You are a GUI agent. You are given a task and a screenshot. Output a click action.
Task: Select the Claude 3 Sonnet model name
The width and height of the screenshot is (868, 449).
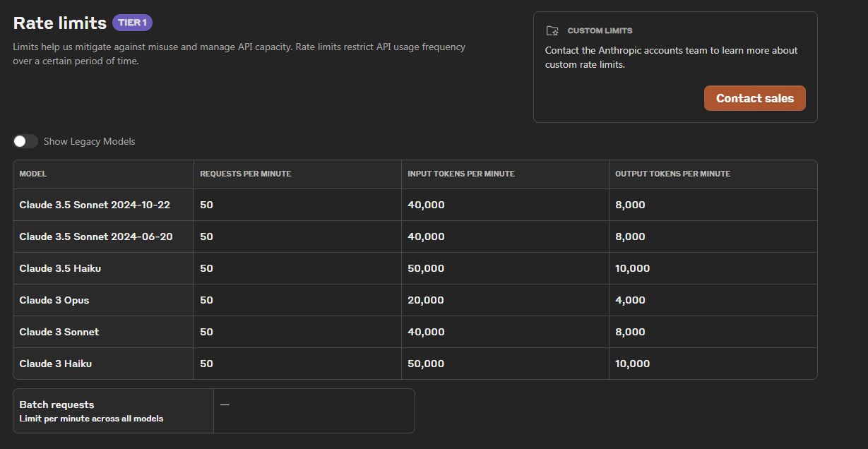[59, 332]
